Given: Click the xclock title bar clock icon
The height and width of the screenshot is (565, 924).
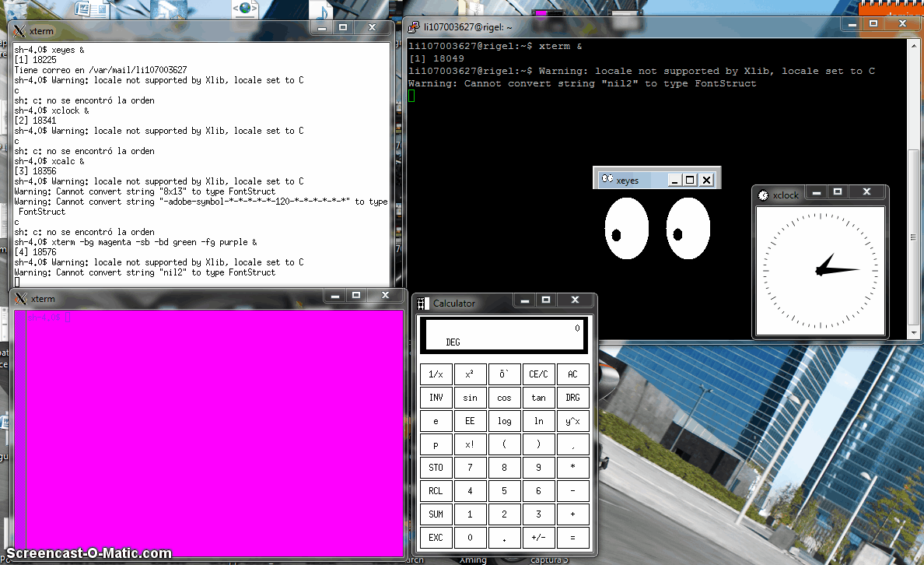Looking at the screenshot, I should 763,195.
